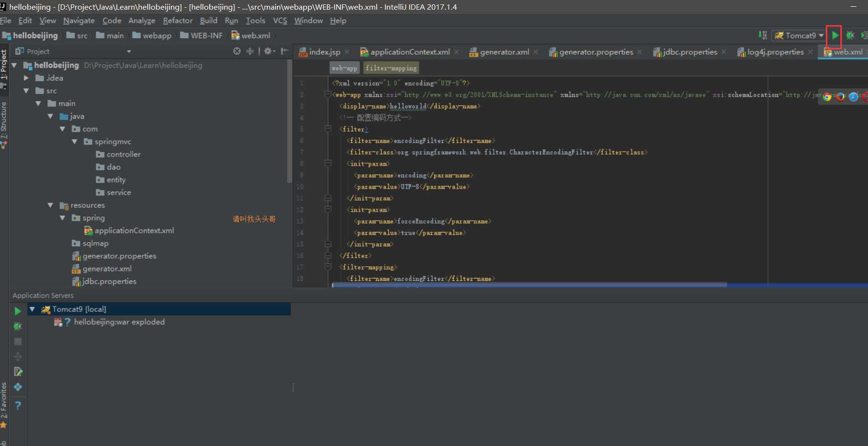Start Tomcat9 in Application Servers panel
This screenshot has width=868, height=446.
tap(18, 311)
